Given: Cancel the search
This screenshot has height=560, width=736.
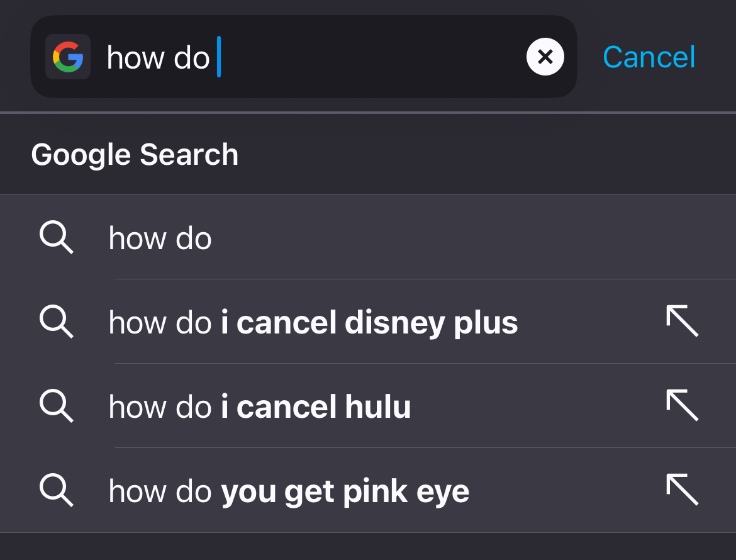Looking at the screenshot, I should [649, 57].
